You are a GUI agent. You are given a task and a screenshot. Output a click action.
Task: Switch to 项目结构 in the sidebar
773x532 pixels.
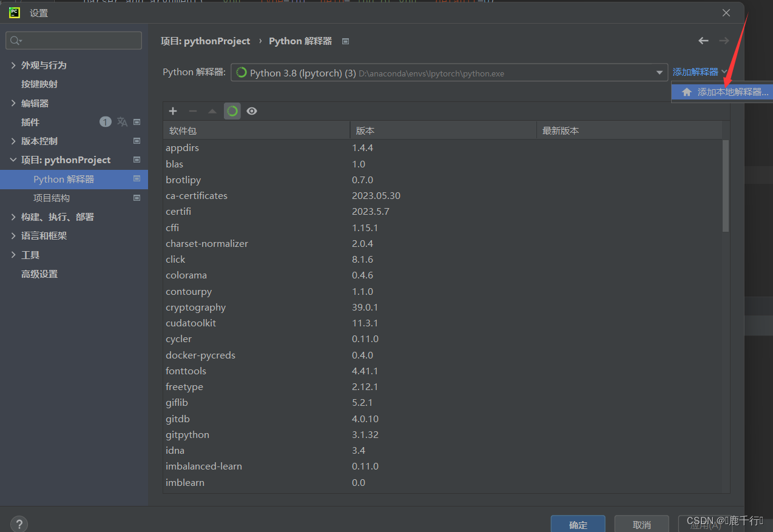coord(52,198)
